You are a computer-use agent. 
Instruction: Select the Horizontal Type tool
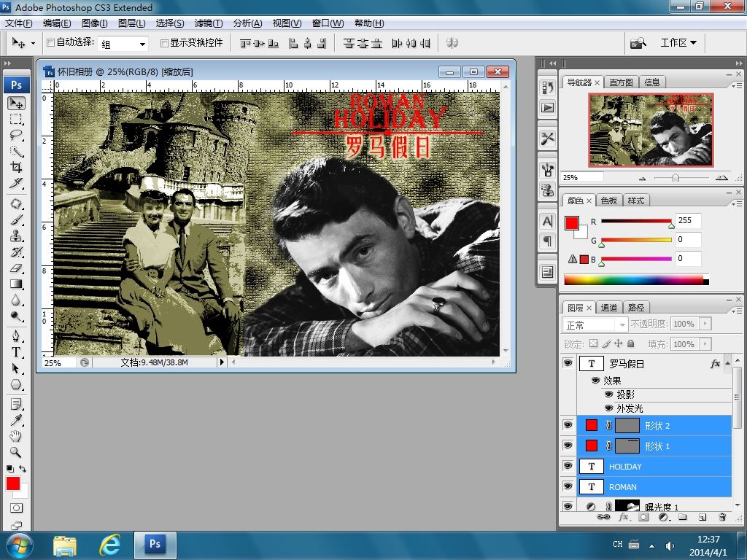pyautogui.click(x=16, y=352)
